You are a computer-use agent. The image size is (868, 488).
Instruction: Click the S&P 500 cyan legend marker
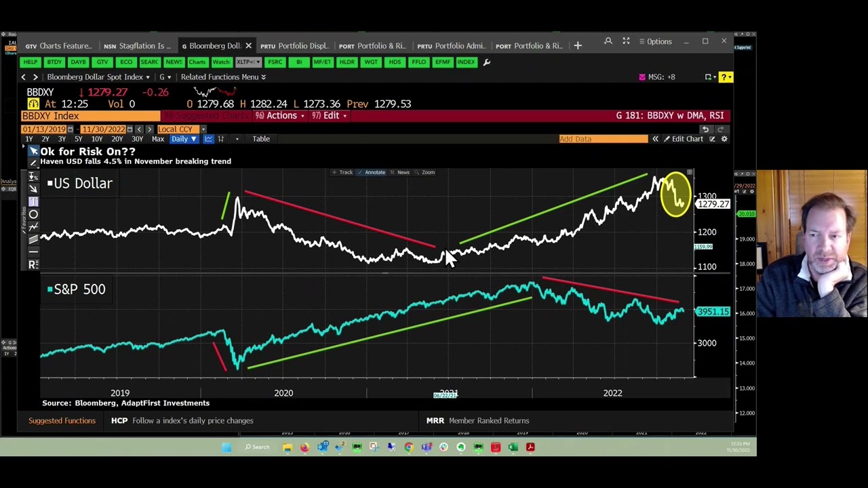click(50, 289)
